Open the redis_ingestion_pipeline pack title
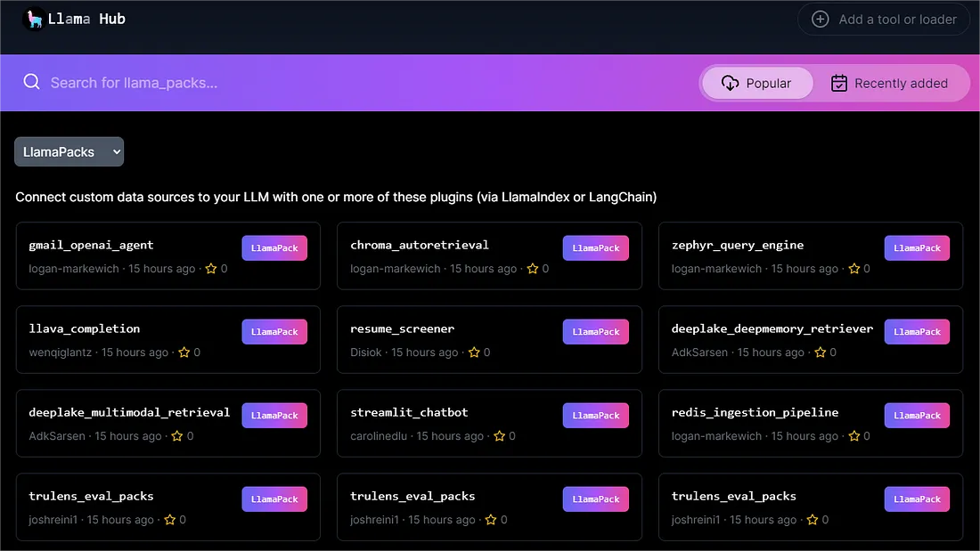Viewport: 980px width, 551px height. coord(755,413)
